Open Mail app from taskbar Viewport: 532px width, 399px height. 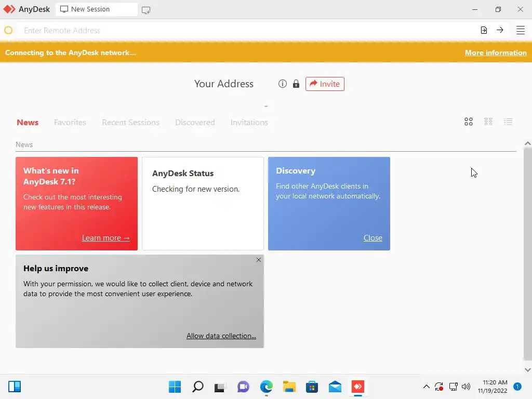[x=335, y=387]
